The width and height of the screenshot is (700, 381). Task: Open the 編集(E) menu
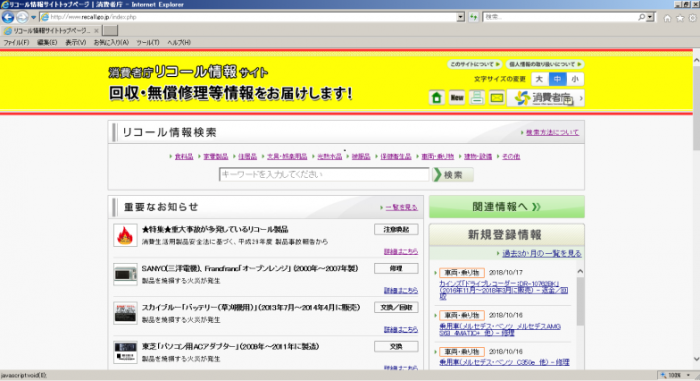pyautogui.click(x=47, y=42)
